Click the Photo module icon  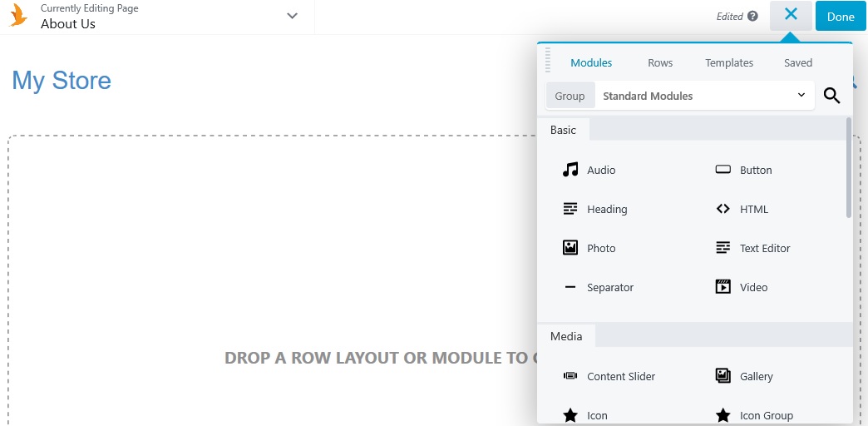click(570, 248)
